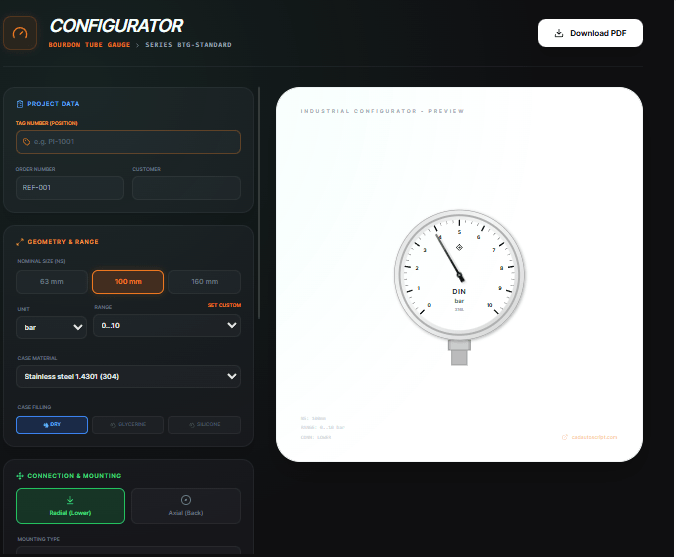Click the Case Filling label

pyautogui.click(x=34, y=407)
